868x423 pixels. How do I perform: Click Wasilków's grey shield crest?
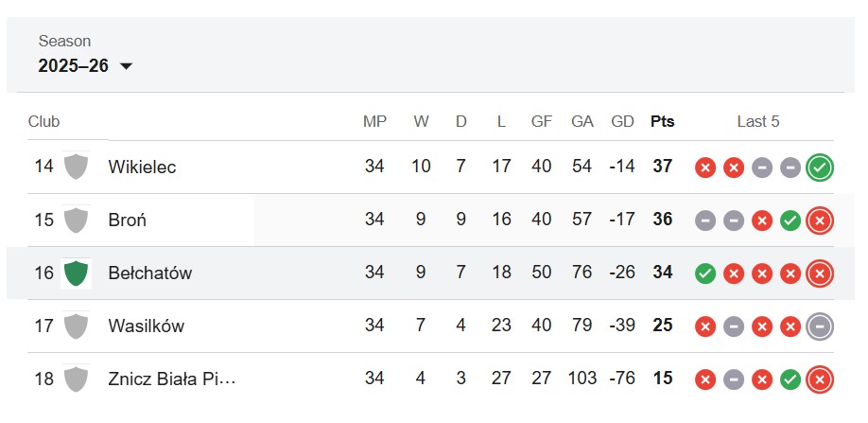[x=76, y=326]
